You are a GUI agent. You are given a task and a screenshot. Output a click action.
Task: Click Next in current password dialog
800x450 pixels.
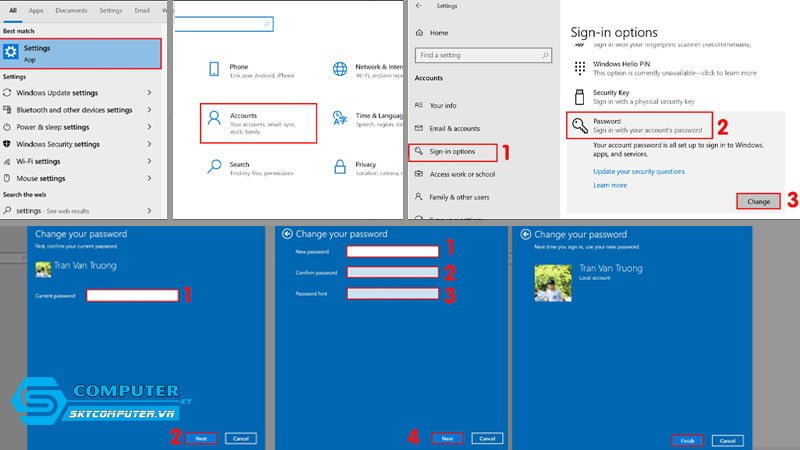pyautogui.click(x=201, y=438)
